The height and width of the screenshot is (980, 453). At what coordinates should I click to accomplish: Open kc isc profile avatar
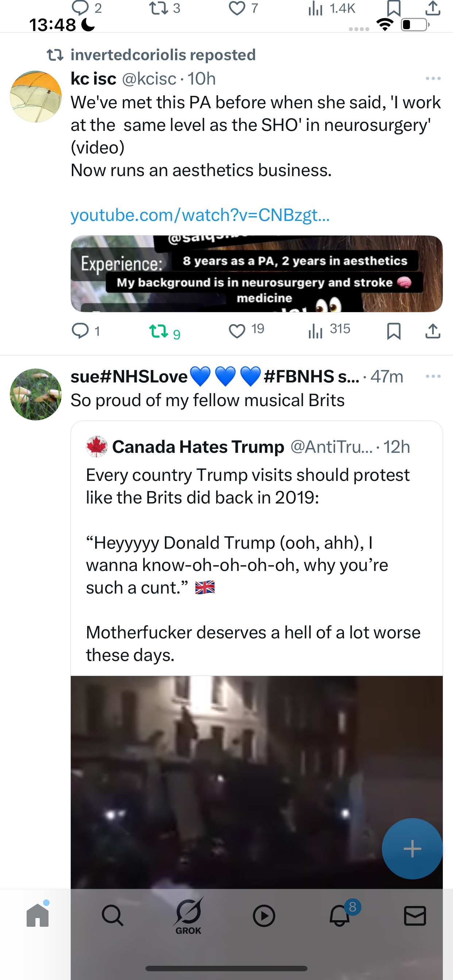tap(36, 97)
